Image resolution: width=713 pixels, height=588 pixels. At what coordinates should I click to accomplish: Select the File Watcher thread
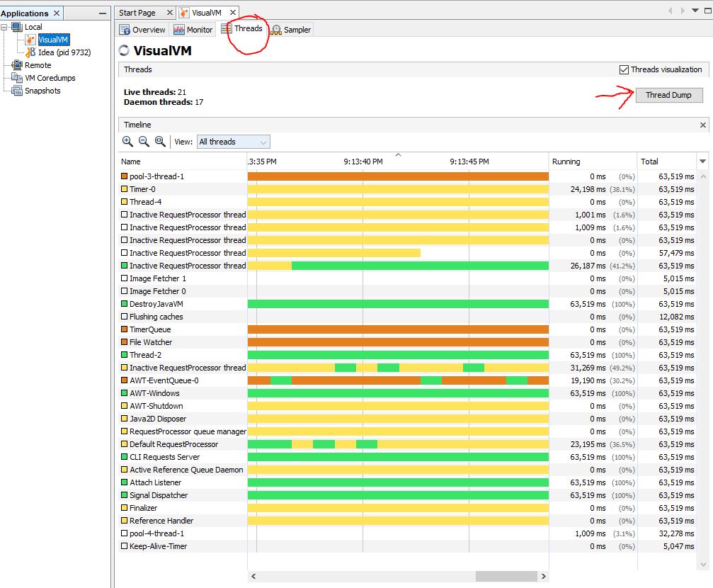(409, 341)
